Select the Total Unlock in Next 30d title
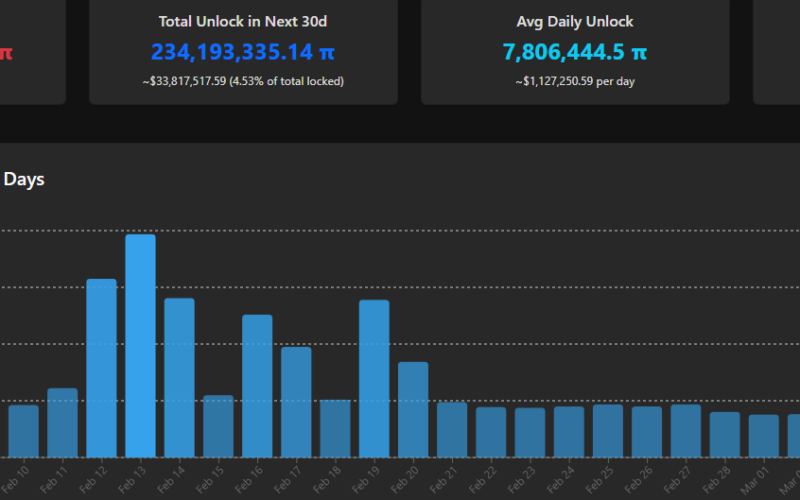 pyautogui.click(x=243, y=21)
